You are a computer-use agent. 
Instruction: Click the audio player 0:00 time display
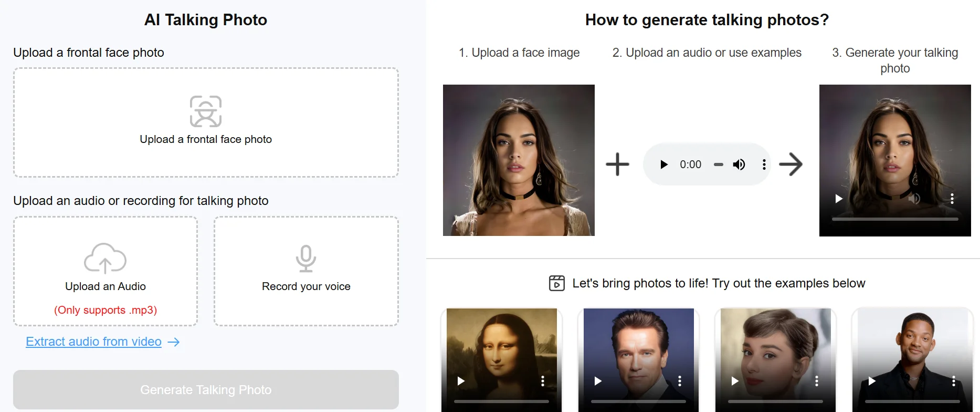click(x=690, y=164)
